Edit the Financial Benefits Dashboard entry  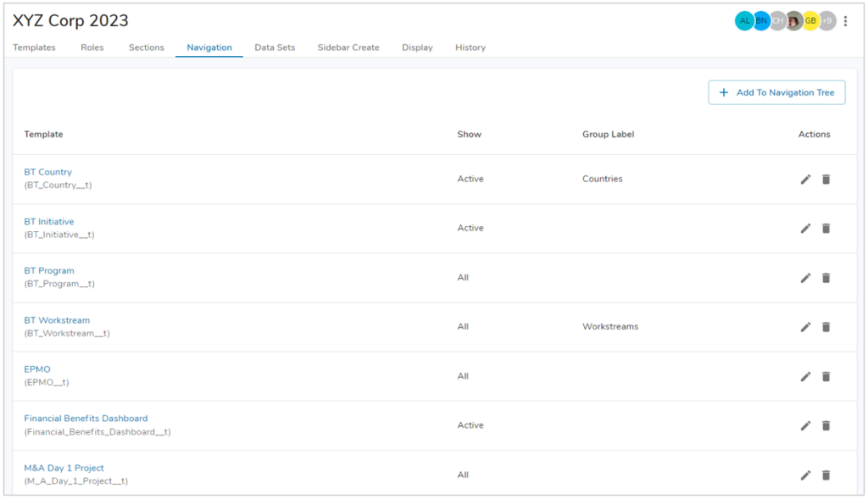coord(805,424)
